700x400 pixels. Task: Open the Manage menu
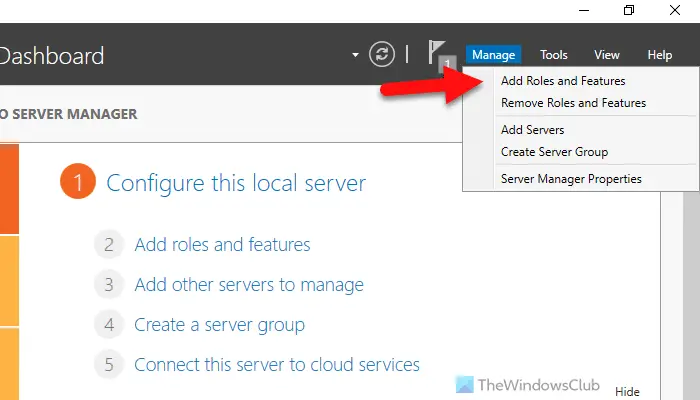[x=493, y=54]
